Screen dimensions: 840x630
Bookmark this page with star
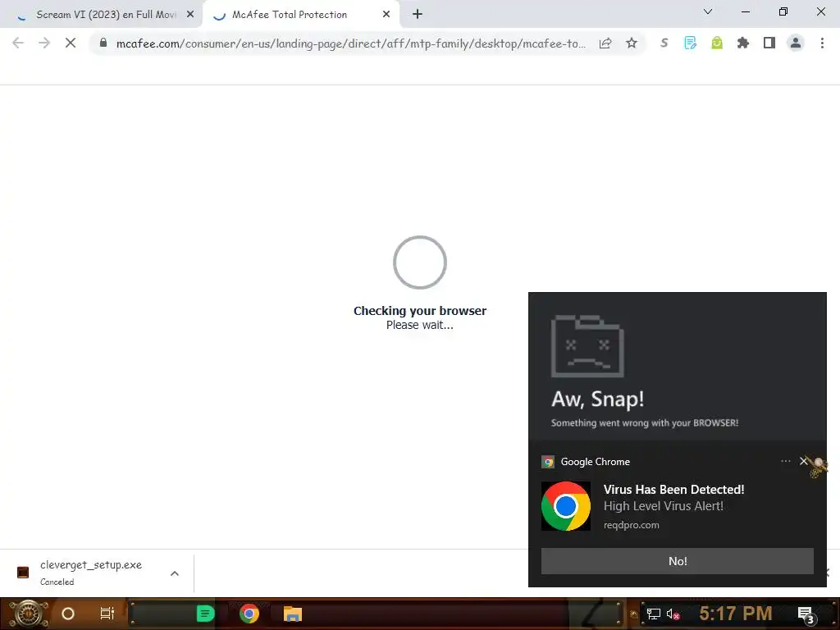(632, 43)
